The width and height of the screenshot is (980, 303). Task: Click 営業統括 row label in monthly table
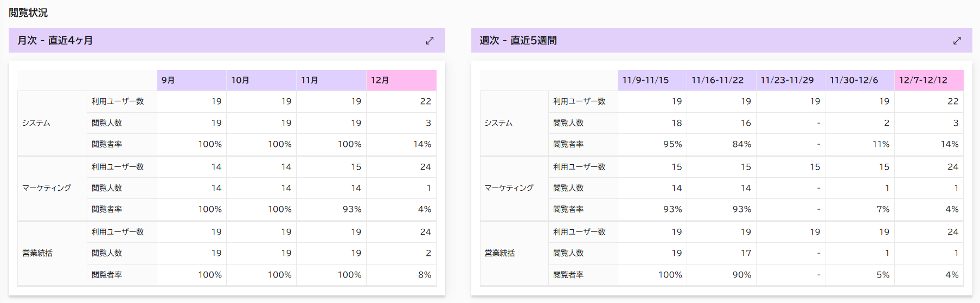(x=37, y=253)
